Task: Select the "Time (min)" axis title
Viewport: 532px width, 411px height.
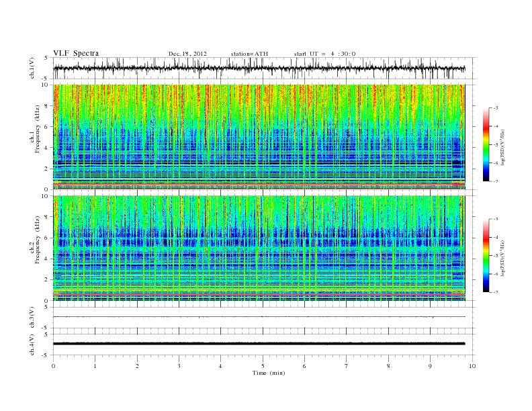Action: click(269, 373)
